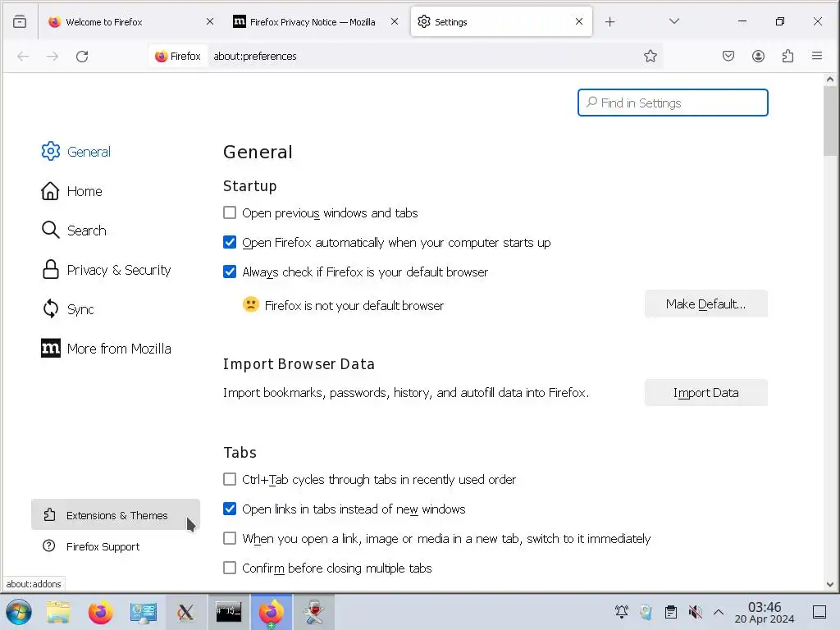
Task: Open Extensions & Themes link
Action: tap(116, 515)
